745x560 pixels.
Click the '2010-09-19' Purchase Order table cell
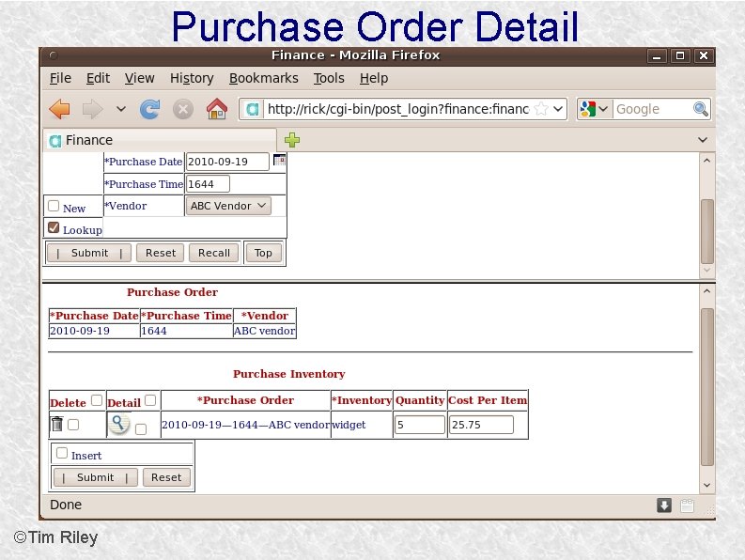pyautogui.click(x=94, y=331)
